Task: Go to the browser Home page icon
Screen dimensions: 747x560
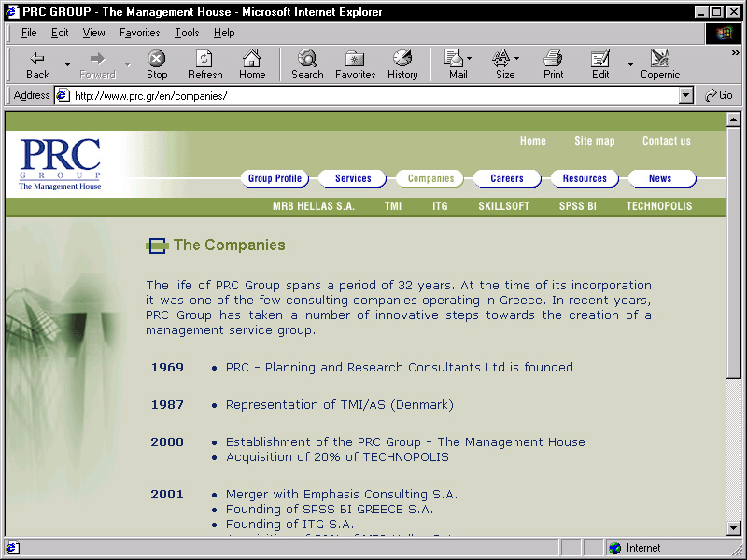Action: tap(252, 58)
